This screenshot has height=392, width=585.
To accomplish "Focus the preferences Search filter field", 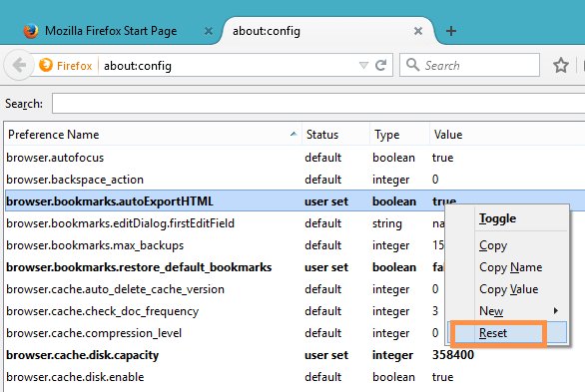I will pyautogui.click(x=318, y=103).
